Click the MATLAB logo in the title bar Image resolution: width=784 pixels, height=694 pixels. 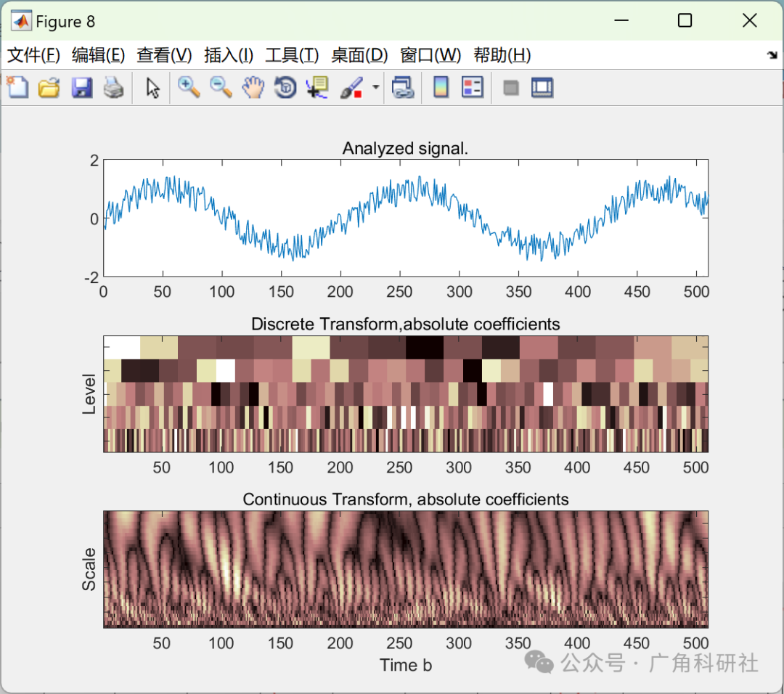coord(21,21)
